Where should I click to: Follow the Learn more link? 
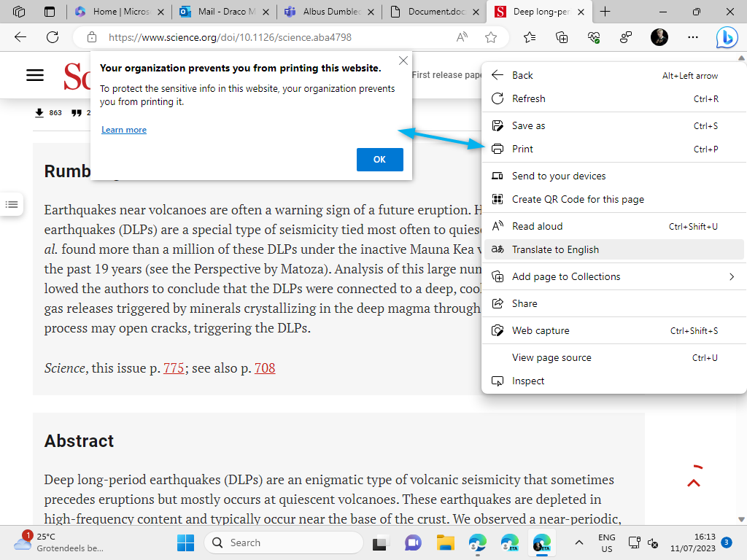[x=124, y=130]
